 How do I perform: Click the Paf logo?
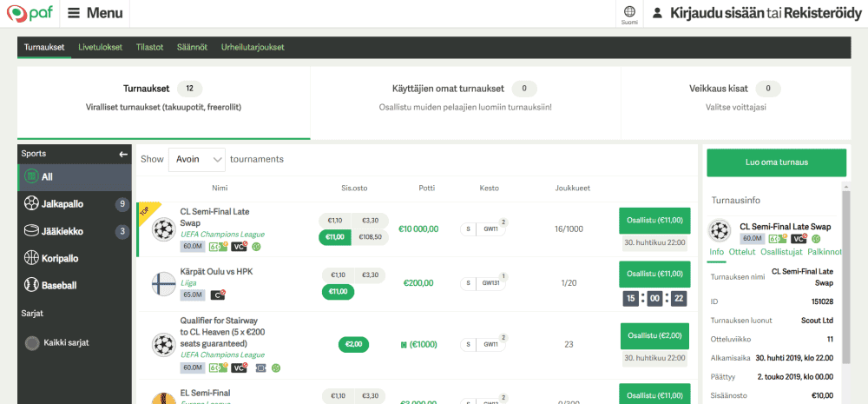pos(30,13)
